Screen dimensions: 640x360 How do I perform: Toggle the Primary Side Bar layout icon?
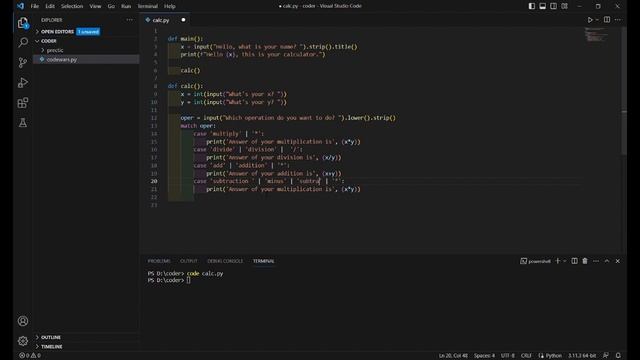coord(532,6)
